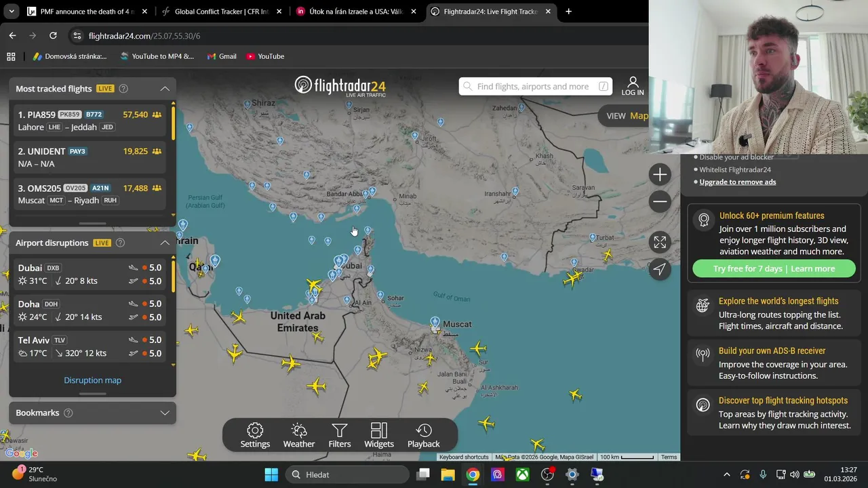Select the Muscat airport pin on map
Screen dimensions: 868x488
point(435,323)
